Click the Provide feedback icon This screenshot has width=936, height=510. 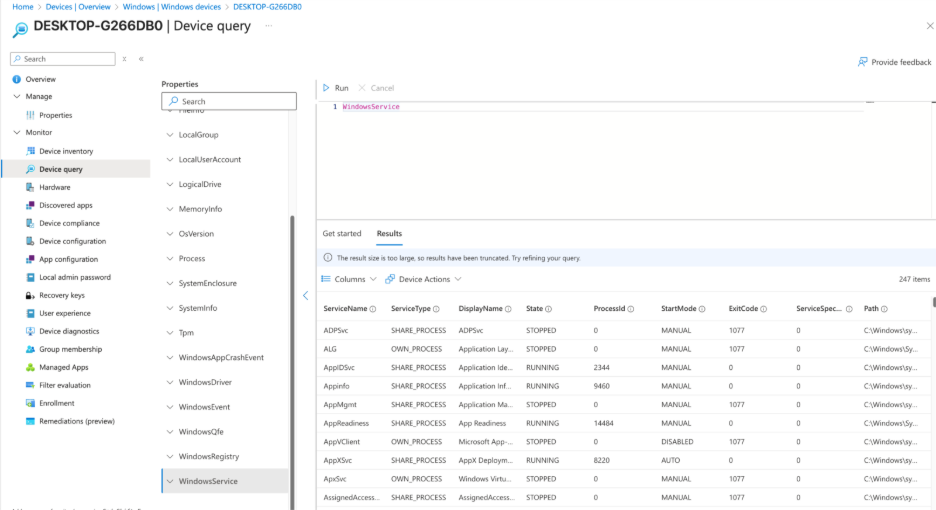(862, 62)
